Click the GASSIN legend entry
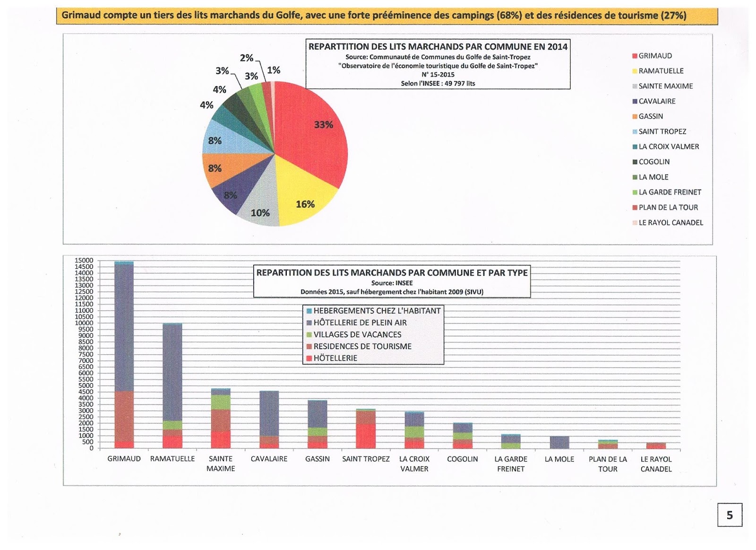 coord(648,116)
